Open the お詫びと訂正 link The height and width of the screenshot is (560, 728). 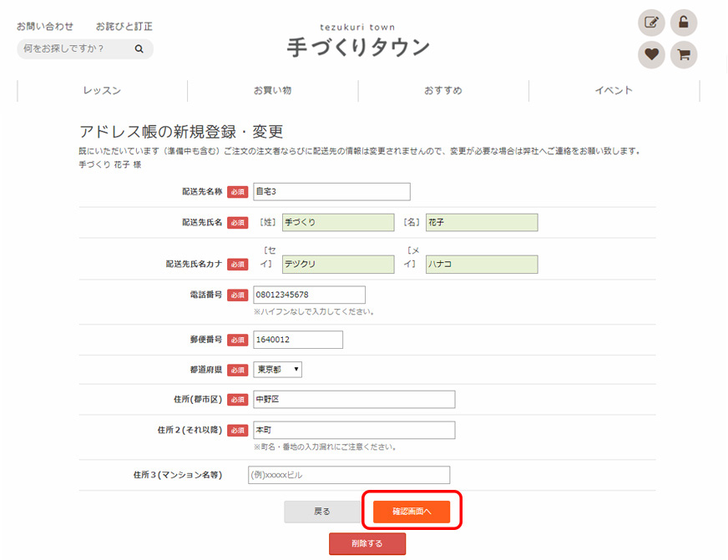124,27
